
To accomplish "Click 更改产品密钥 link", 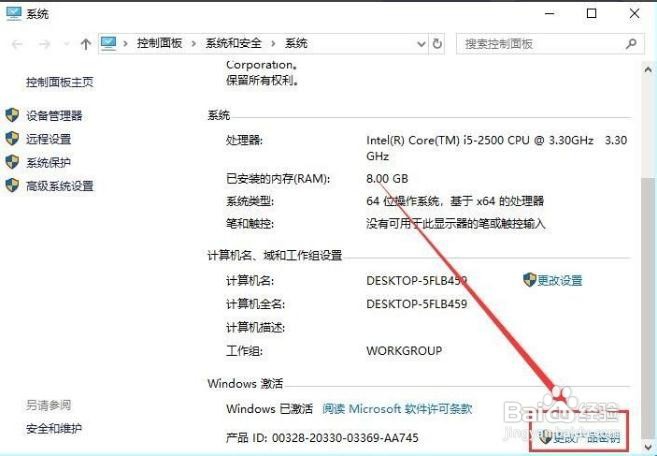I will (586, 438).
